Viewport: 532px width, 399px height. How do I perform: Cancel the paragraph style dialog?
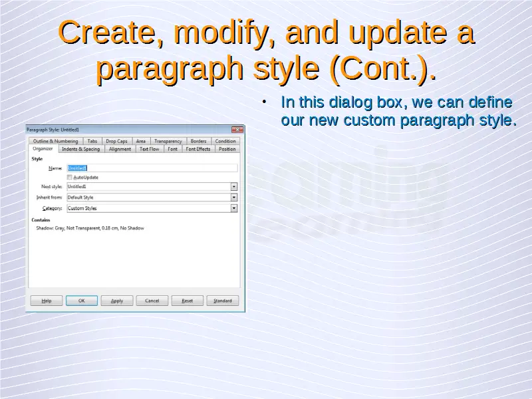[152, 301]
